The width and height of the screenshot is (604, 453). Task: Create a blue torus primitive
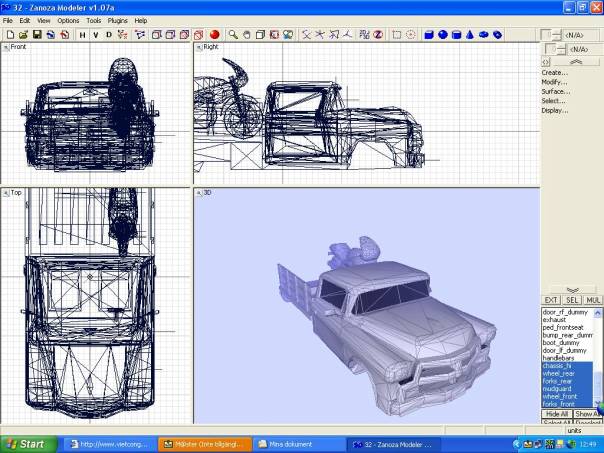(x=483, y=34)
